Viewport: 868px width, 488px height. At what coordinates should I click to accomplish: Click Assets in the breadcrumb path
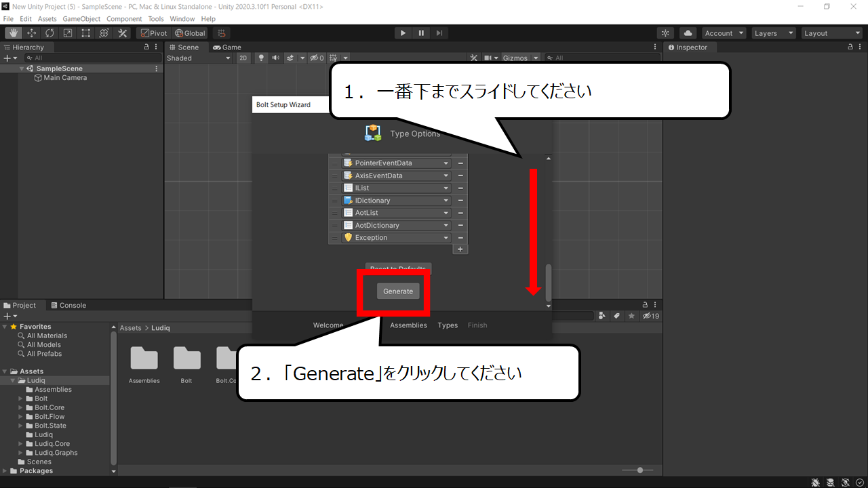coord(130,328)
